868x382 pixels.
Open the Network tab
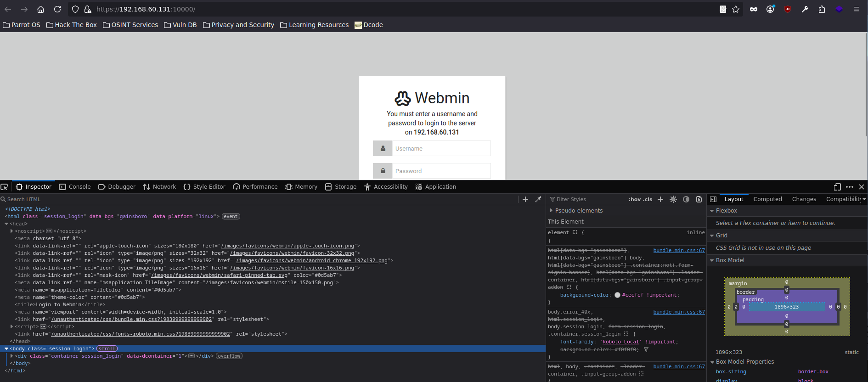tap(159, 187)
